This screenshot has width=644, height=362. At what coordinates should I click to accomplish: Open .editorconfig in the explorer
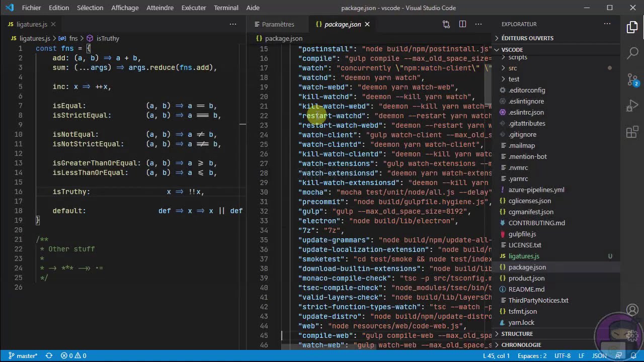pyautogui.click(x=556, y=90)
